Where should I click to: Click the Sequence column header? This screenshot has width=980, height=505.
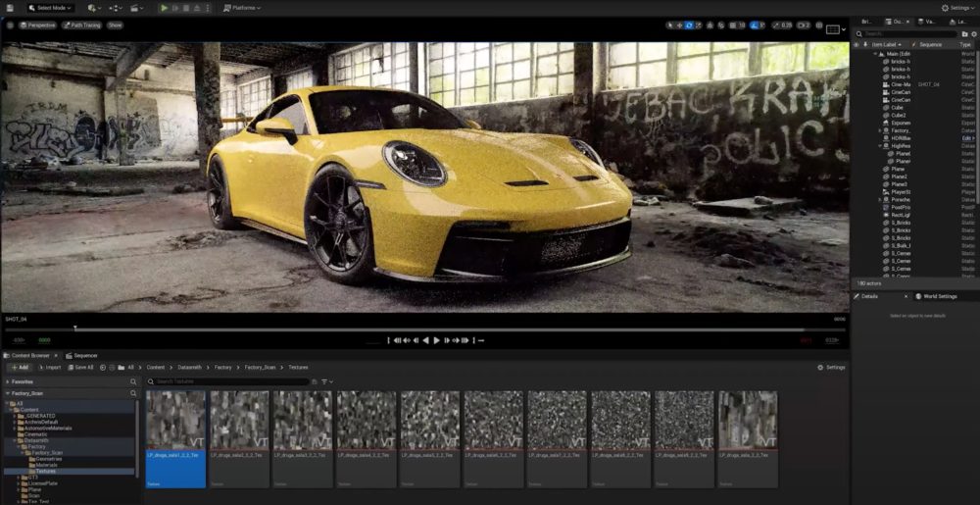(x=933, y=45)
